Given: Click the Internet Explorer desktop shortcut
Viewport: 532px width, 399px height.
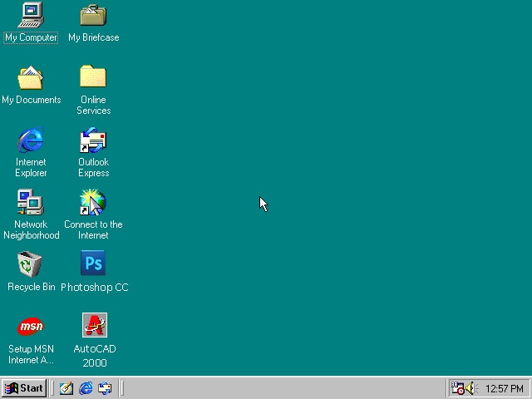Looking at the screenshot, I should click(x=31, y=140).
